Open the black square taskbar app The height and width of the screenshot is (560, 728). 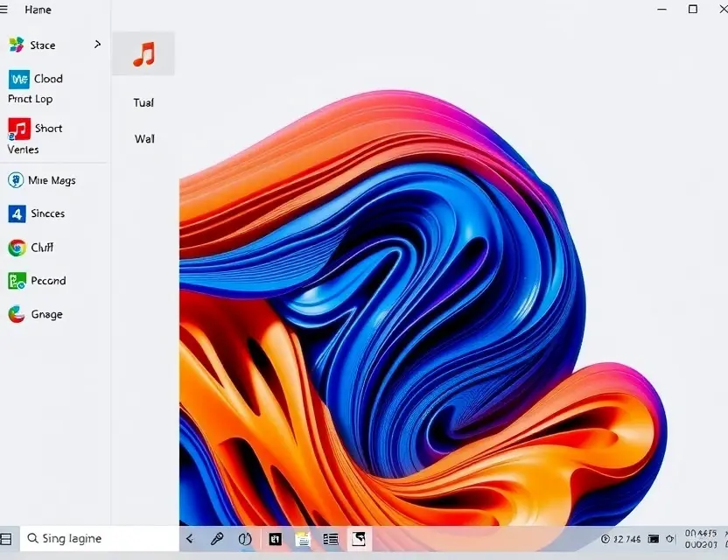(x=276, y=539)
